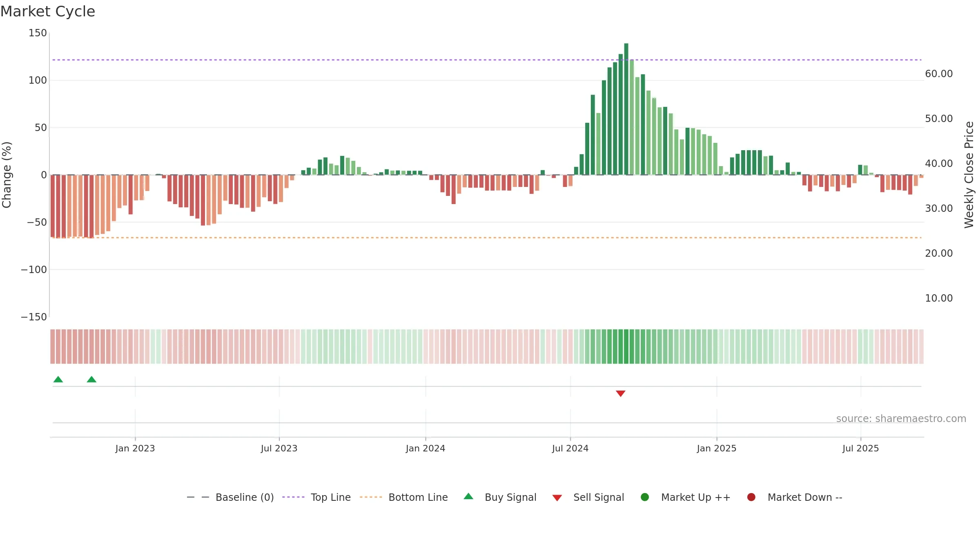The width and height of the screenshot is (980, 551).
Task: Select the red sell signal marker
Action: [x=621, y=393]
